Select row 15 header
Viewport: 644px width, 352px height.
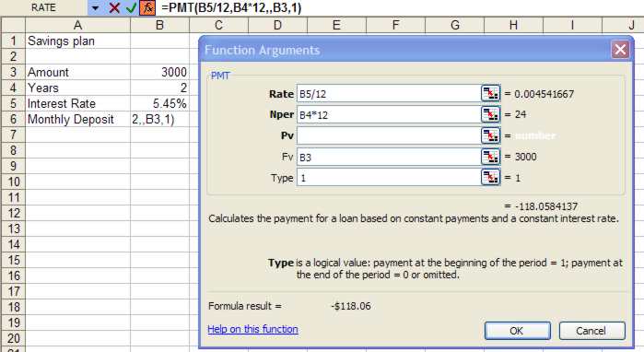pyautogui.click(x=13, y=260)
